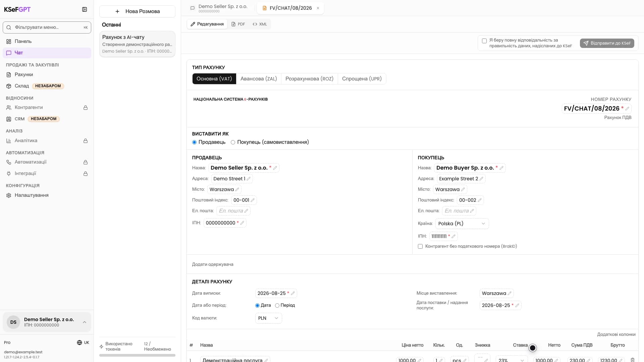Select Авансова (ZAL) invoice type
Image resolution: width=644 pixels, height=362 pixels.
259,79
